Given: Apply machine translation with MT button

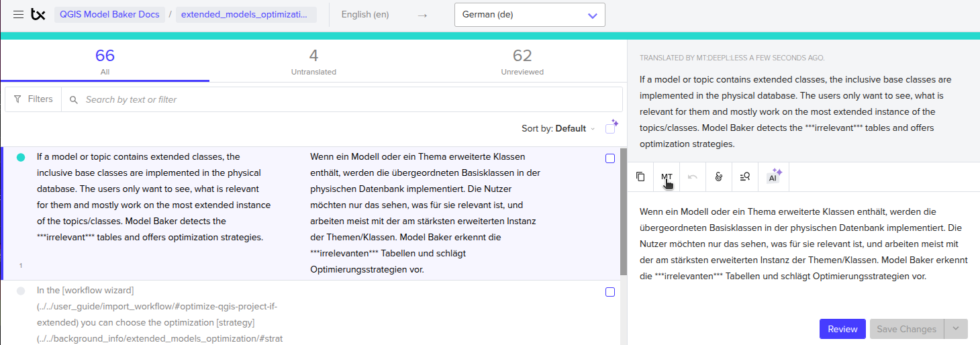Looking at the screenshot, I should point(667,177).
